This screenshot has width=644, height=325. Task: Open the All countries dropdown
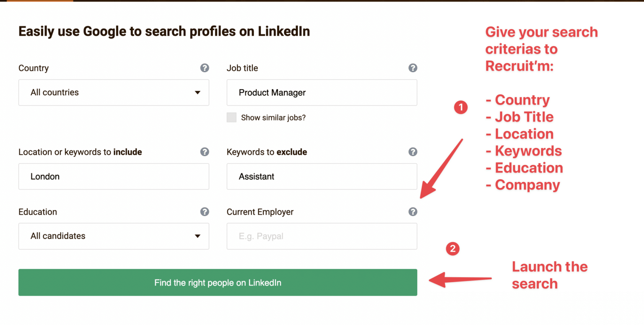[x=114, y=92]
